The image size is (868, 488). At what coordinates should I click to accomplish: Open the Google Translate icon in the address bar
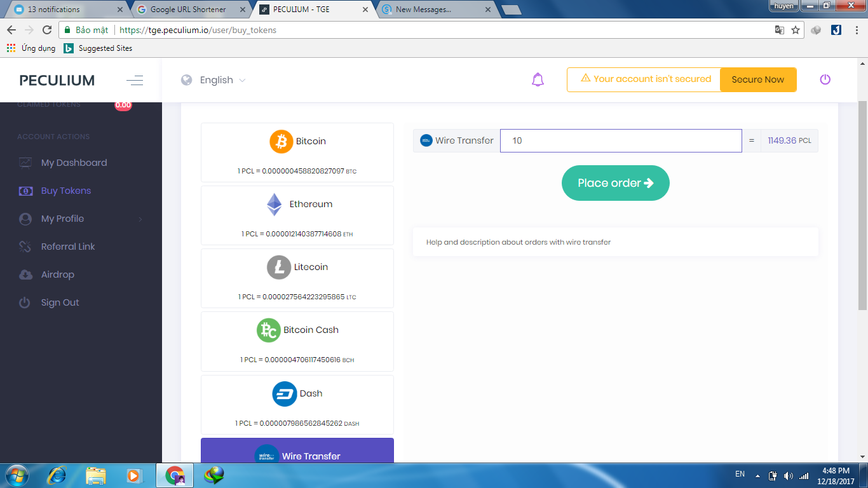(x=780, y=30)
